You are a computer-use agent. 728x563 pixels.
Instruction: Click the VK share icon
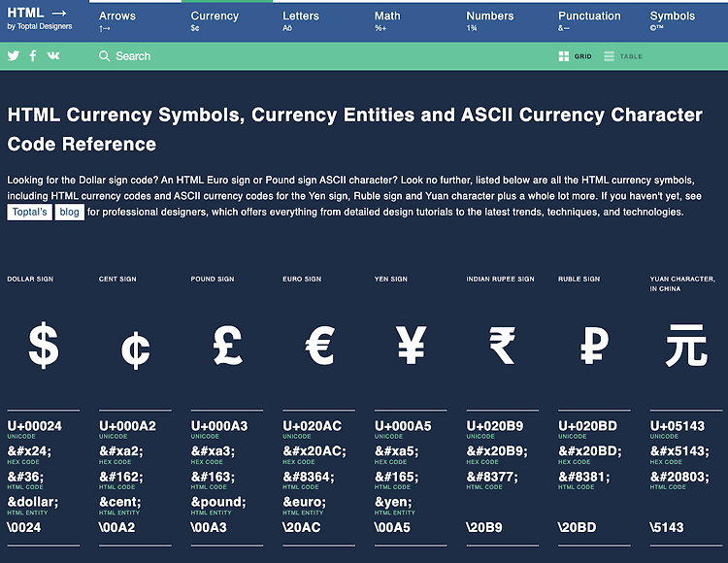point(53,55)
